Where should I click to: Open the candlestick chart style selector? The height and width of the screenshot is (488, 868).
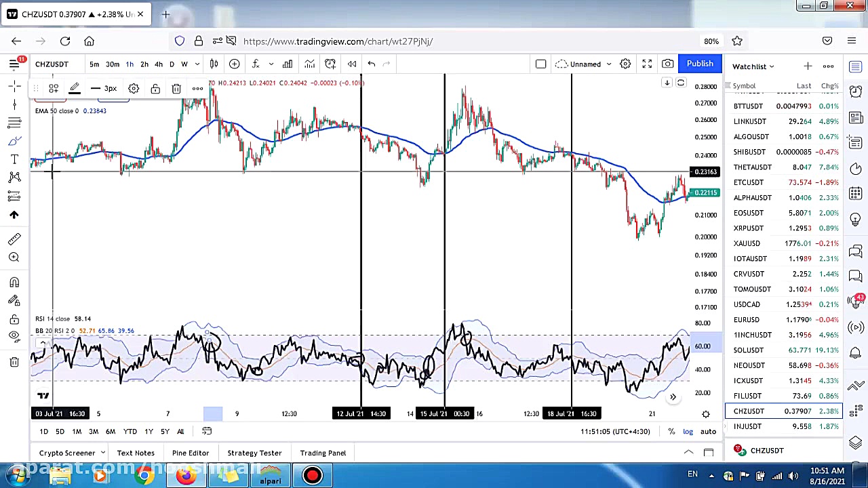pyautogui.click(x=214, y=64)
